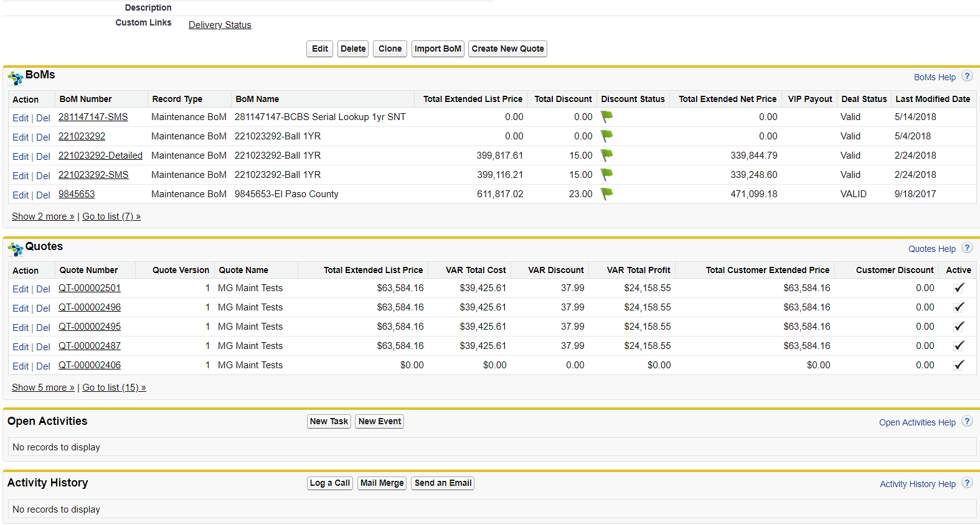This screenshot has width=980, height=525.
Task: Click the Quotes Help question mark icon
Action: tap(966, 248)
